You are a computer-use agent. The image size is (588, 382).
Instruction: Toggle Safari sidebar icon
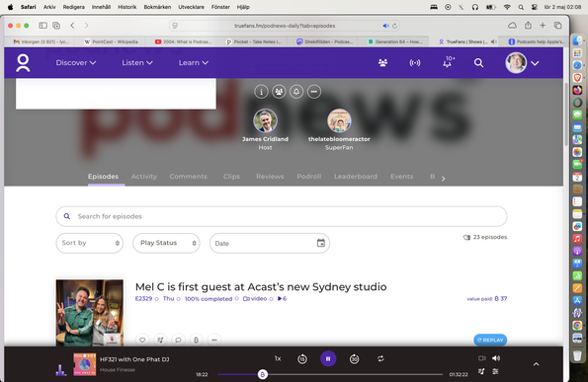tap(43, 25)
